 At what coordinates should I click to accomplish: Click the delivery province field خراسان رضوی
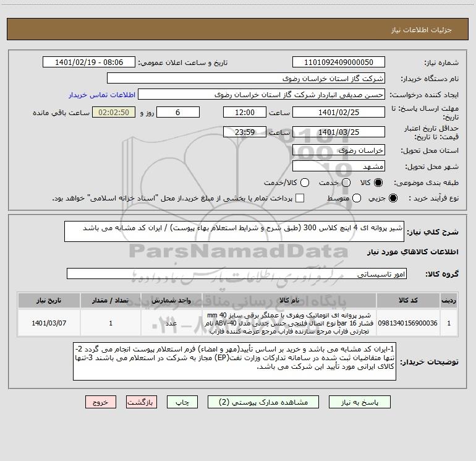(x=339, y=150)
